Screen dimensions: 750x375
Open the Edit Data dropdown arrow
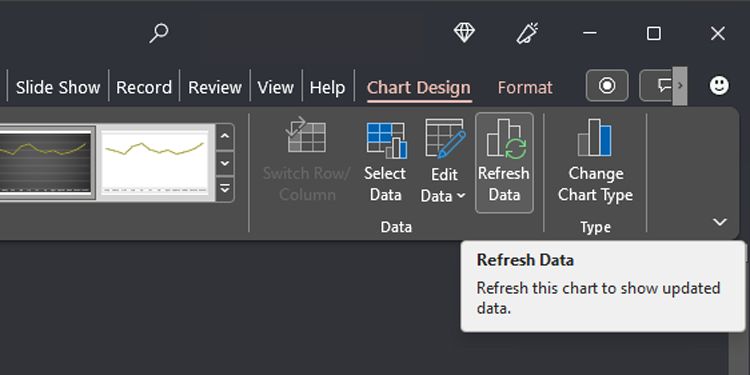[461, 196]
